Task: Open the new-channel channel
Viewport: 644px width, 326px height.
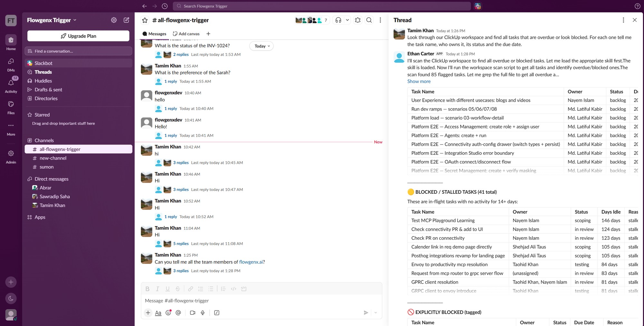Action: pyautogui.click(x=78, y=158)
